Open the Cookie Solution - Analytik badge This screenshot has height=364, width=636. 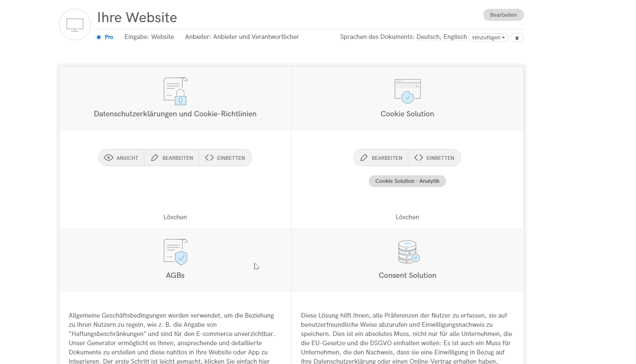(407, 181)
